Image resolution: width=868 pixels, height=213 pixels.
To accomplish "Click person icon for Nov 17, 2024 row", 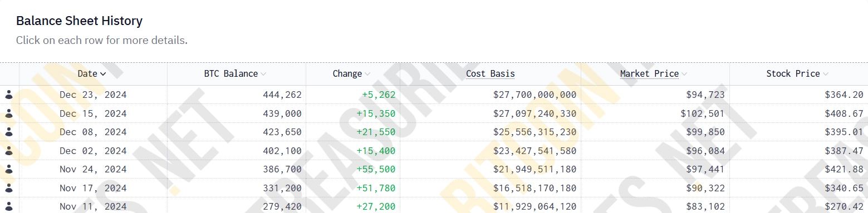I will pyautogui.click(x=8, y=188).
